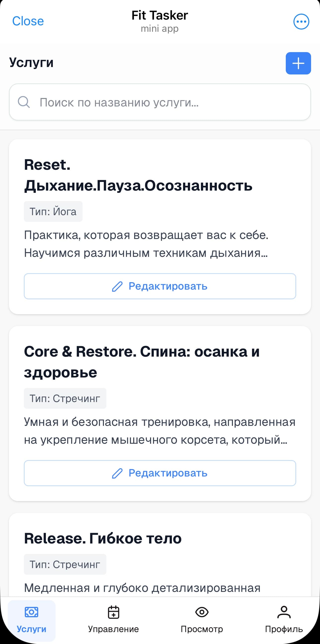This screenshot has width=320, height=644.
Task: Open the Просмотр tab
Action: [202, 620]
